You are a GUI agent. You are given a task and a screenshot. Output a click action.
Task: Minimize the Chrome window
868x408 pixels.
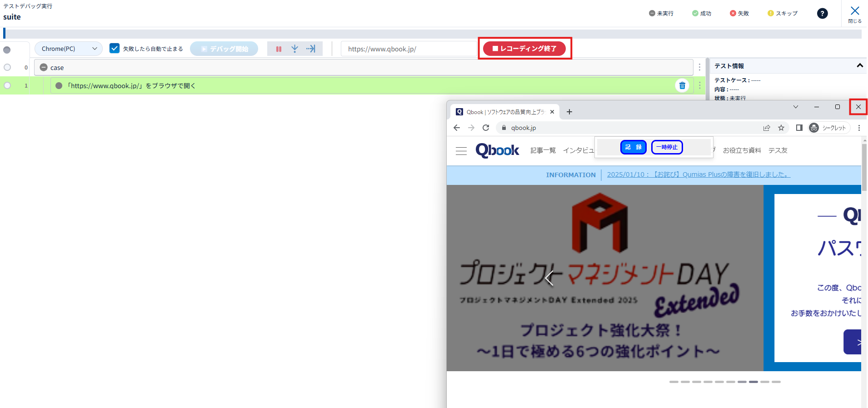pyautogui.click(x=817, y=107)
